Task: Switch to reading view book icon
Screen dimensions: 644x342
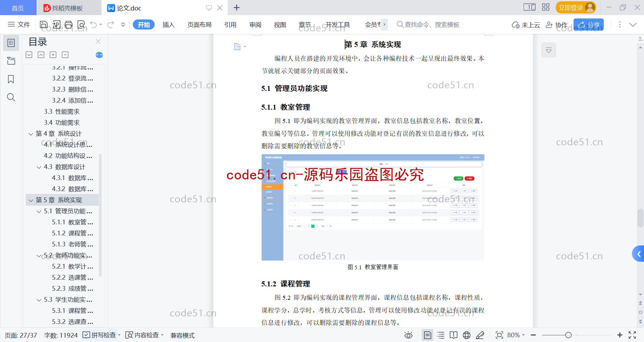Action: click(453, 335)
